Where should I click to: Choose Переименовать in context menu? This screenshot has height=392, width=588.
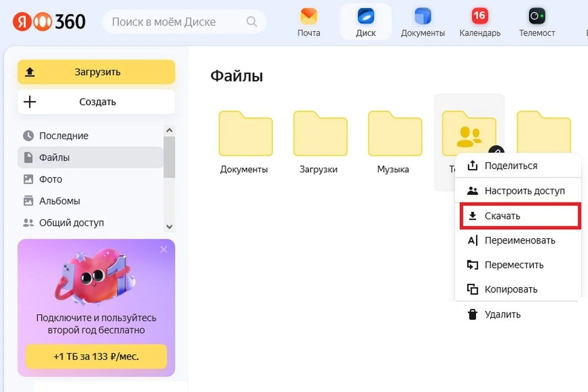[518, 241]
